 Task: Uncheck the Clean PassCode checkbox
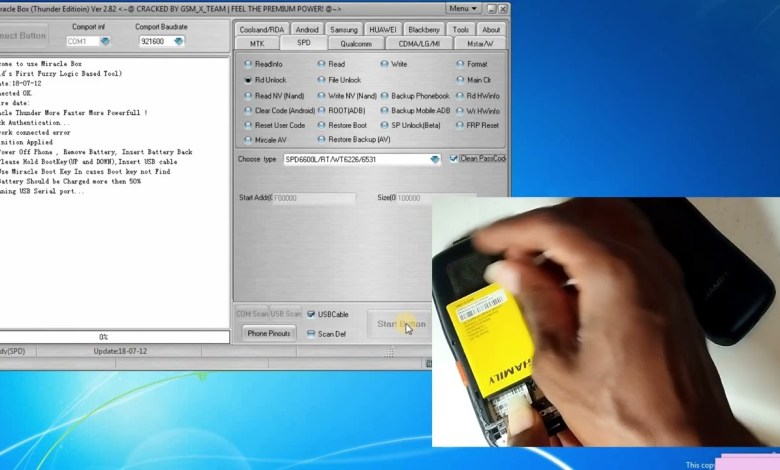coord(454,159)
